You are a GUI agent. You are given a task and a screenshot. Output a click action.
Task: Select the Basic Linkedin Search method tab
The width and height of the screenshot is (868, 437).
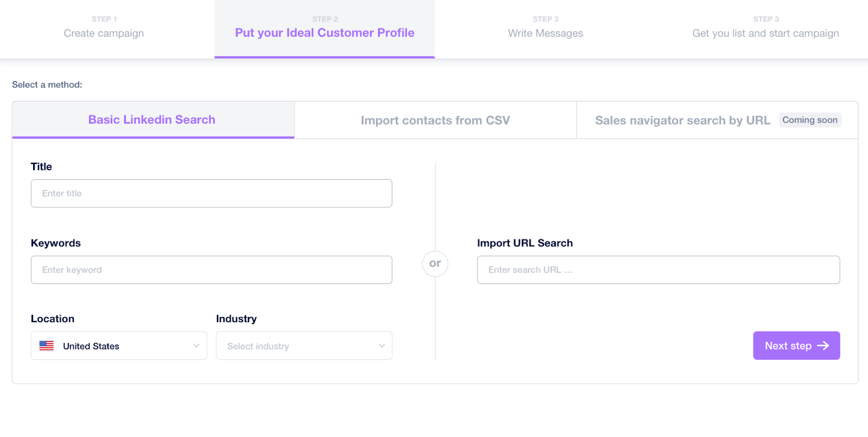[x=152, y=120]
